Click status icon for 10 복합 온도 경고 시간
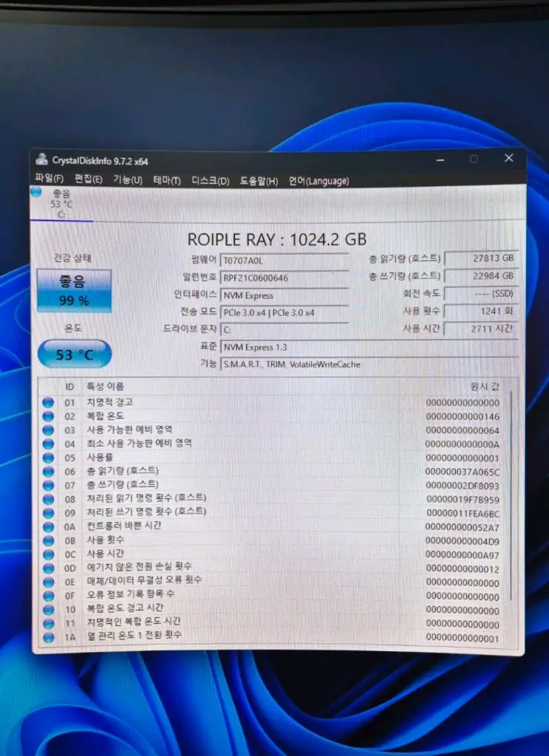The width and height of the screenshot is (549, 756). (x=48, y=610)
